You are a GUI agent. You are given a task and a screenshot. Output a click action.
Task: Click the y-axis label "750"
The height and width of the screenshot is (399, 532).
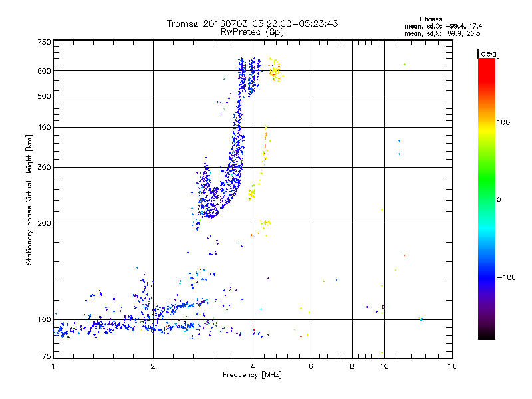(x=44, y=42)
